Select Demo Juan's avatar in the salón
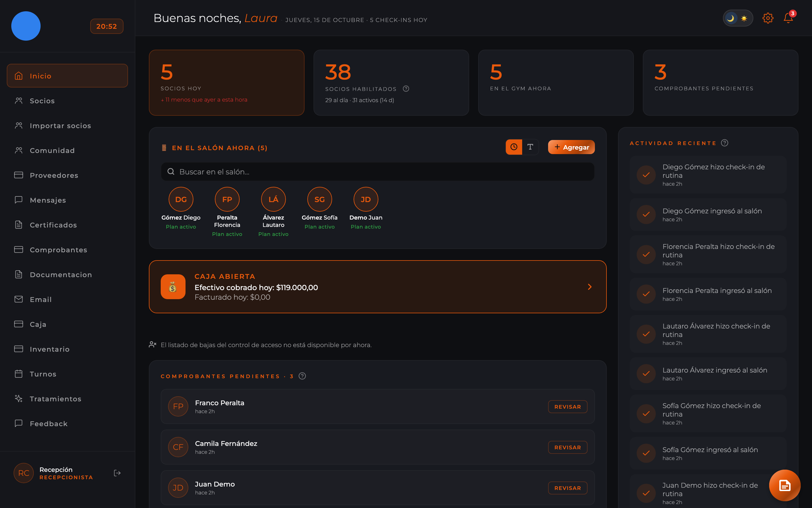Screen dimensions: 812x508 [x=366, y=199]
